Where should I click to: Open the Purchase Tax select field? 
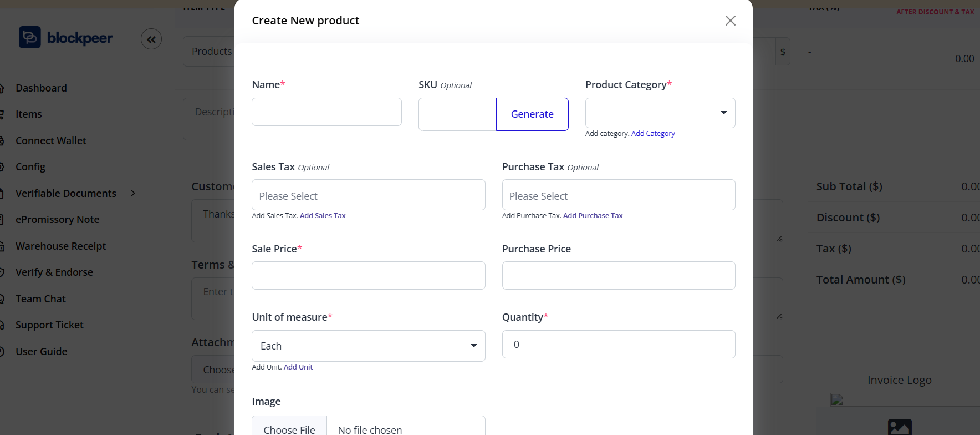(x=618, y=195)
